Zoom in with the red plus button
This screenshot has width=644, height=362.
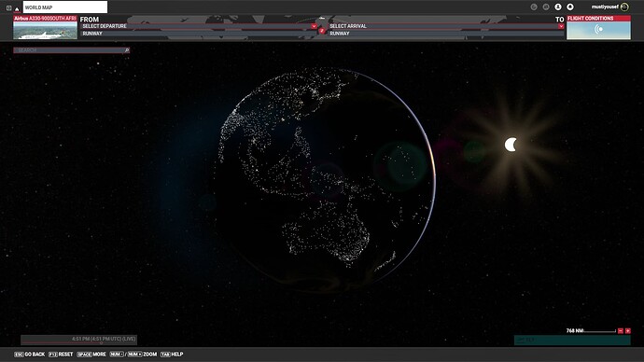click(627, 331)
